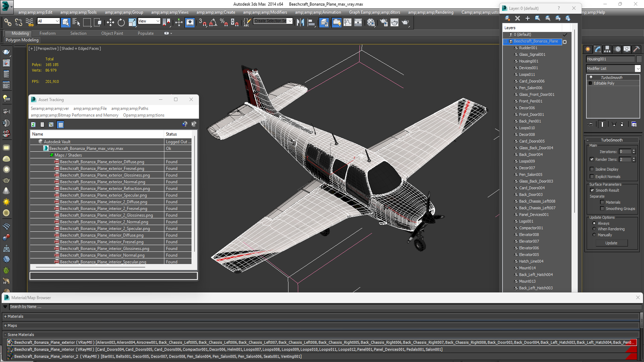Click Add Selected Objects plus icon in Layer dialog

point(528,18)
